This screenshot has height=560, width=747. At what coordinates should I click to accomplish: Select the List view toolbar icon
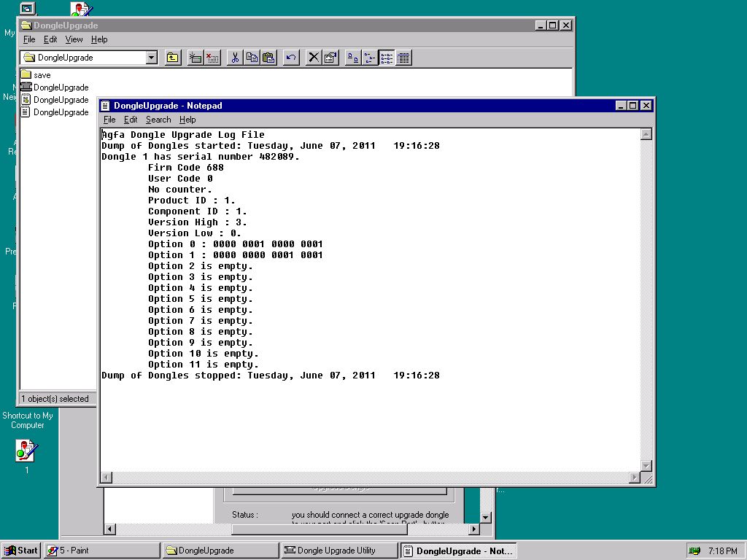pos(387,58)
